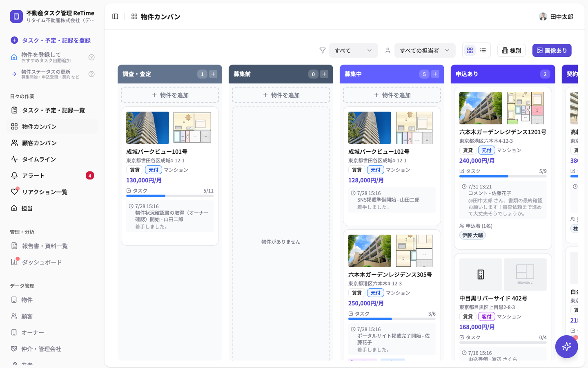
Task: Click the 申込者 (1名) people icon
Action: (462, 226)
